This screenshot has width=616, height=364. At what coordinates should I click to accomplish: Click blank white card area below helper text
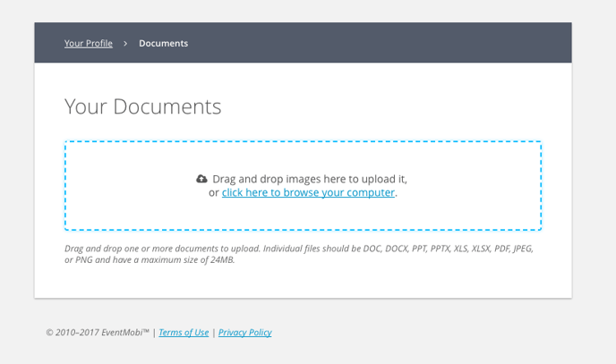click(x=303, y=281)
